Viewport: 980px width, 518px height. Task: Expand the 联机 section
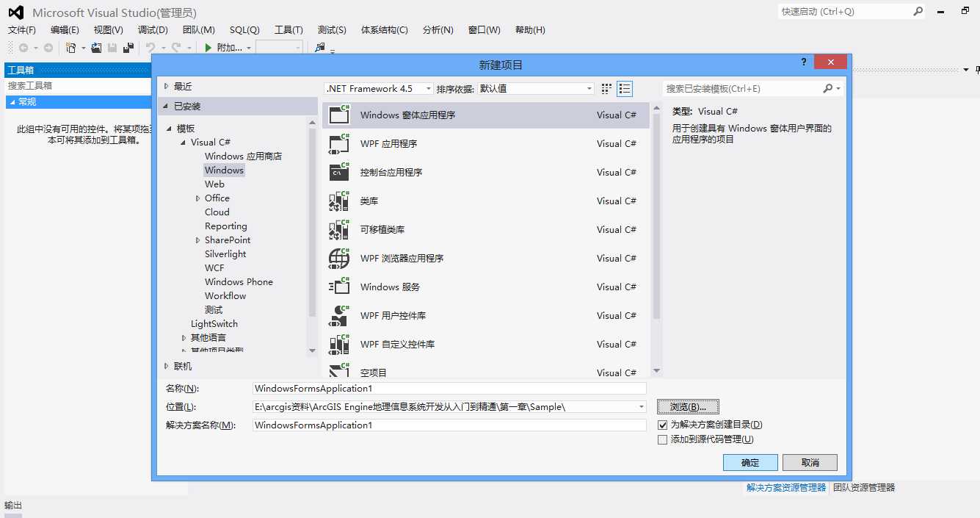(x=167, y=366)
